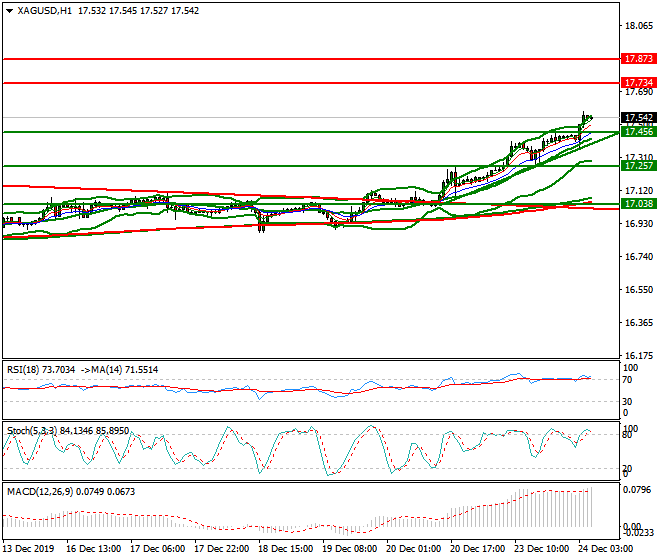
Task: Select the 17.734 red horizontal resistance line
Action: click(311, 83)
